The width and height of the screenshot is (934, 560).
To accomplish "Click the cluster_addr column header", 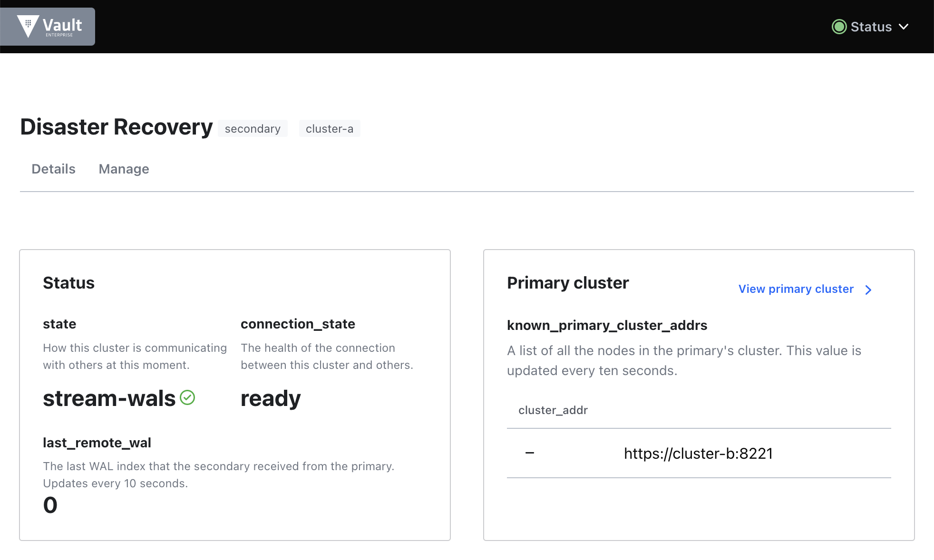I will coord(553,410).
